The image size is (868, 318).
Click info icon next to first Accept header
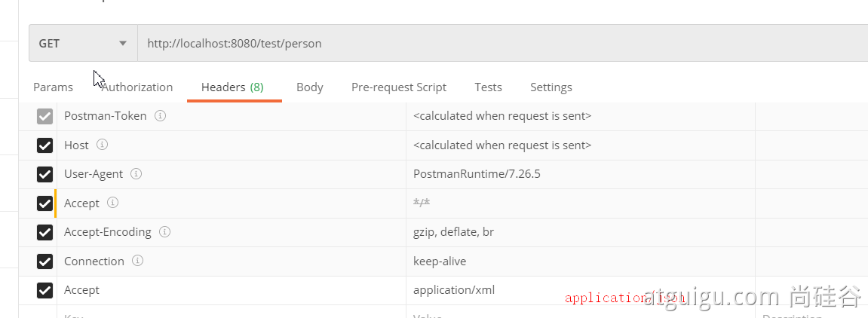pyautogui.click(x=112, y=203)
